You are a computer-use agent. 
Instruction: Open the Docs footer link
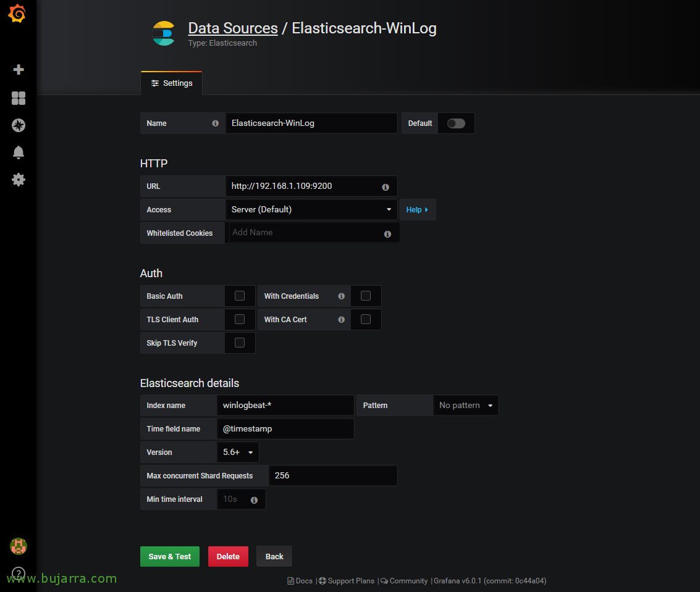click(300, 581)
